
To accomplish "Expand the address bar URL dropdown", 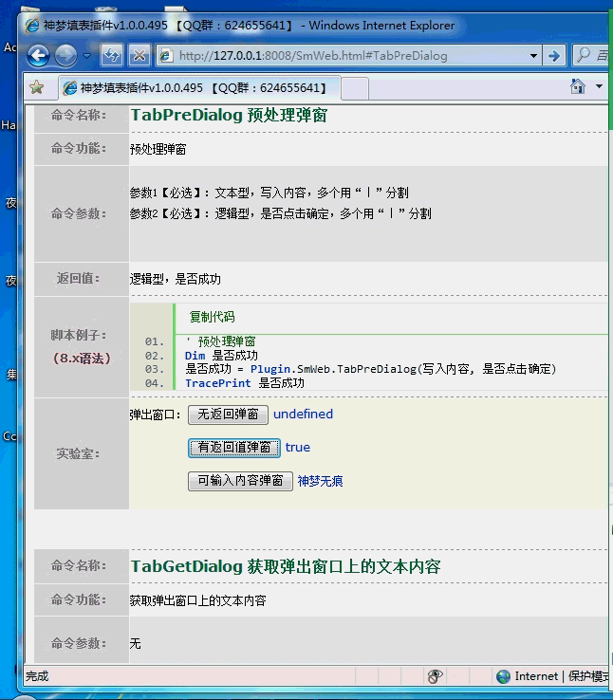I will pos(532,56).
